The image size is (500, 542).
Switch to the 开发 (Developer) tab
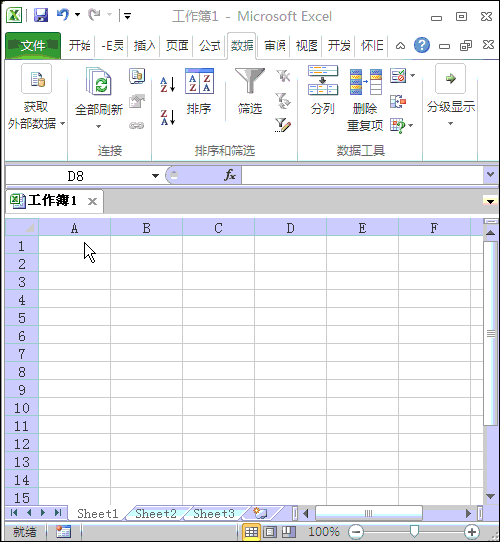[339, 46]
